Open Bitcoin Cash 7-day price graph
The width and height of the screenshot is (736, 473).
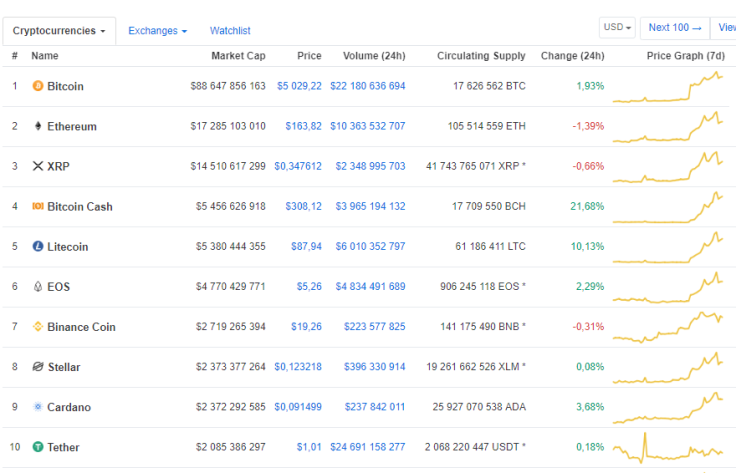[668, 207]
